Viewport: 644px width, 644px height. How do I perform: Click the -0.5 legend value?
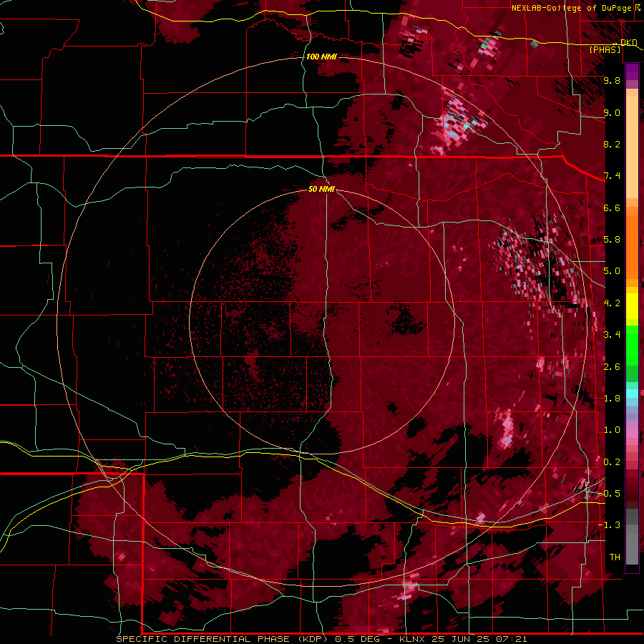point(610,494)
